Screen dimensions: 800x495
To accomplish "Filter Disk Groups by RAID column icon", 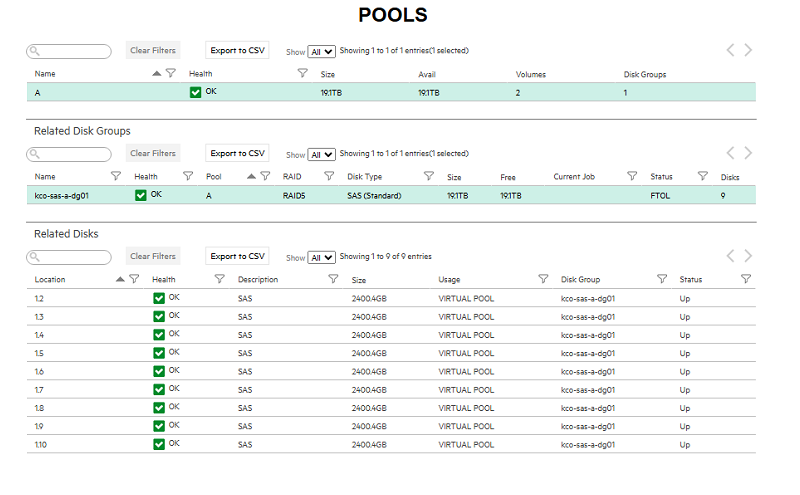I will click(x=329, y=176).
